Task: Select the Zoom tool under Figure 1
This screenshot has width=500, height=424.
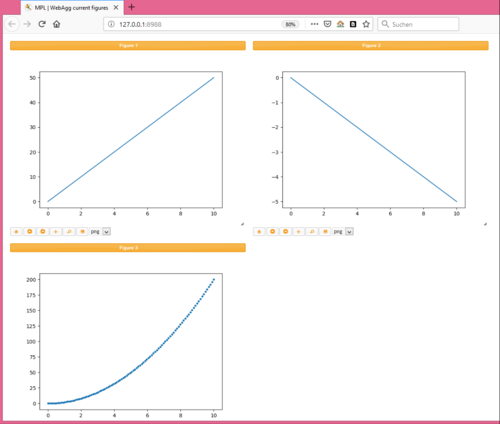Action: [x=69, y=231]
